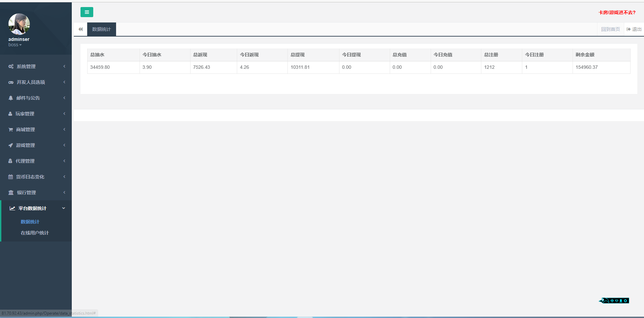Screen dimensions: 644x318
Task: Open the boss role dropdown
Action: [x=15, y=45]
